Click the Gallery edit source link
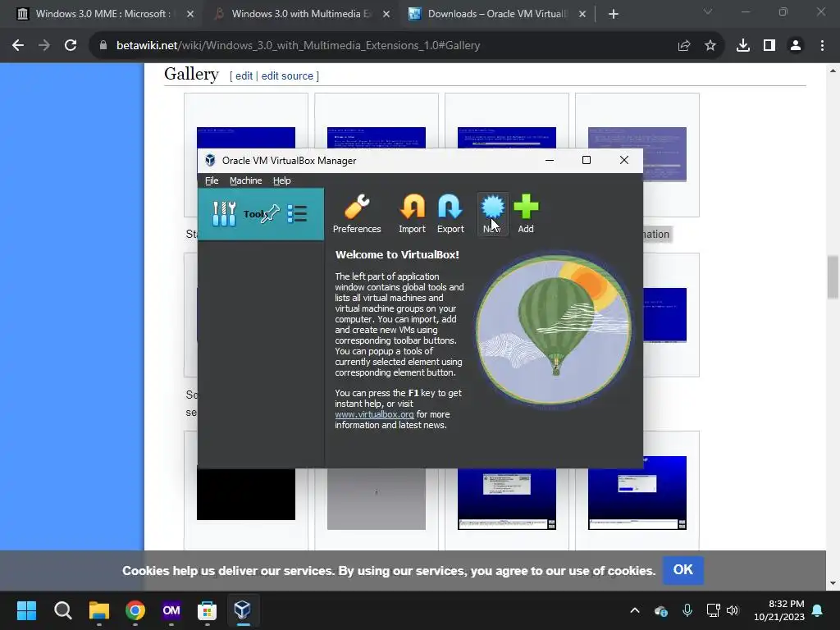840x630 pixels. (287, 75)
